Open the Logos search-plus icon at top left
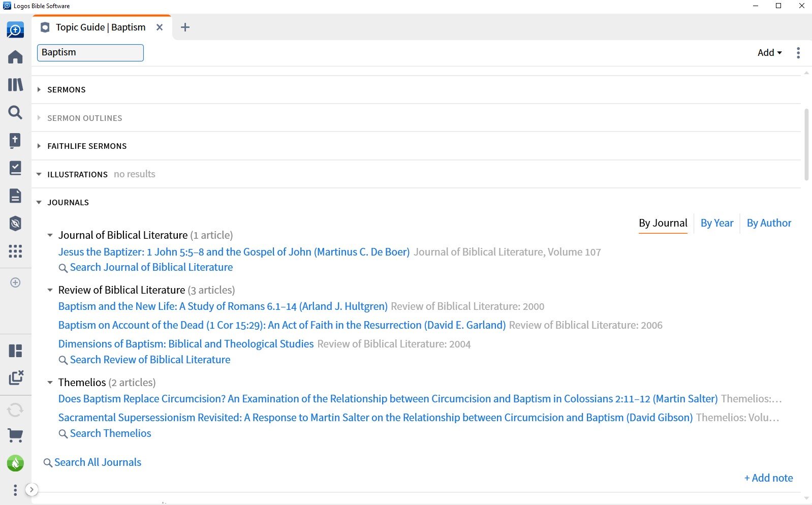Image resolution: width=812 pixels, height=505 pixels. tap(15, 30)
